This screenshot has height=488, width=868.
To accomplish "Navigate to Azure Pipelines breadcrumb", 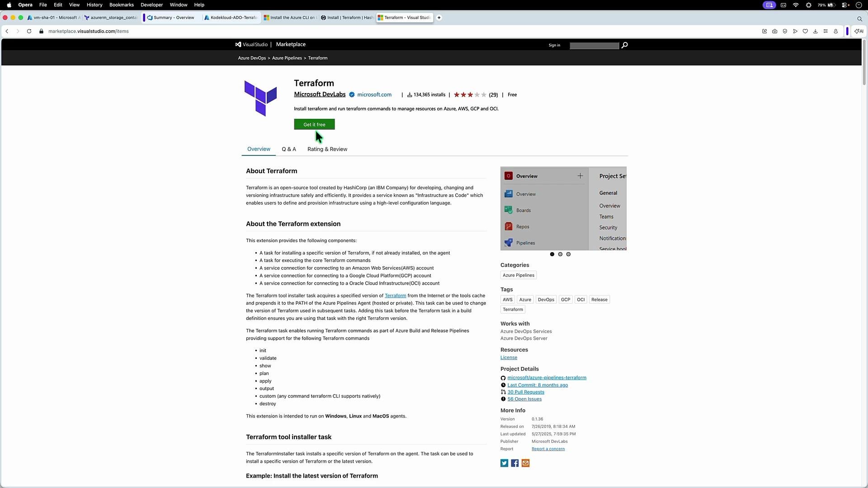I will (x=287, y=58).
